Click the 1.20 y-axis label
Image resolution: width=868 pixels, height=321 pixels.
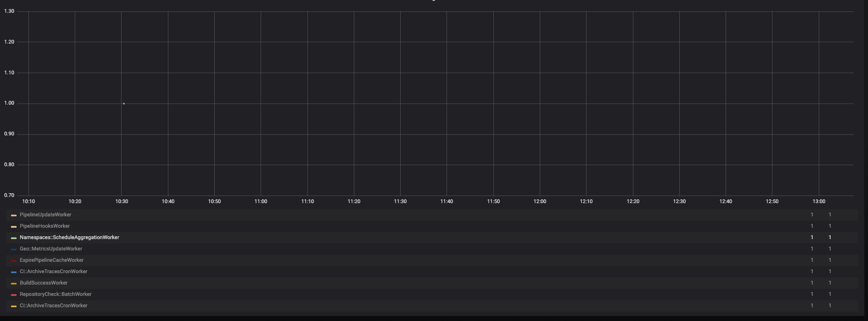pos(9,42)
